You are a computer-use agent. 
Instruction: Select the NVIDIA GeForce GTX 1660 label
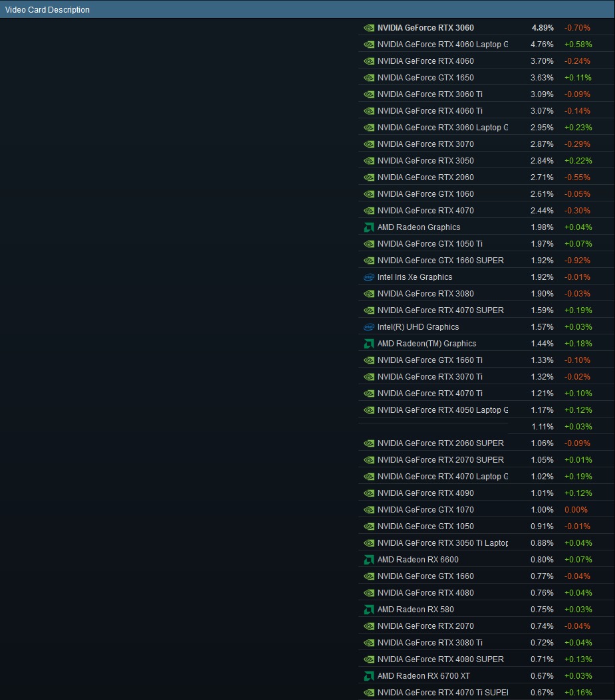point(426,576)
